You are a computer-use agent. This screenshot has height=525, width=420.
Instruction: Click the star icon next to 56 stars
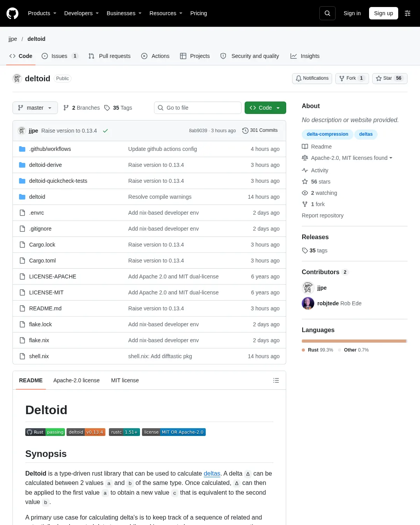tap(305, 182)
